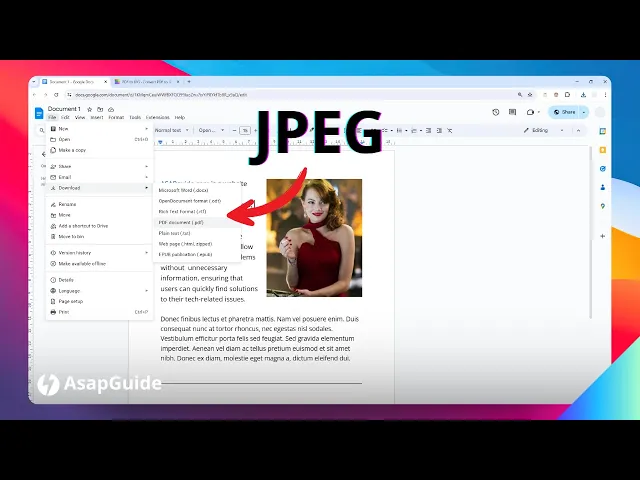Choose Make available offline
This screenshot has width=640, height=480.
tap(100, 264)
